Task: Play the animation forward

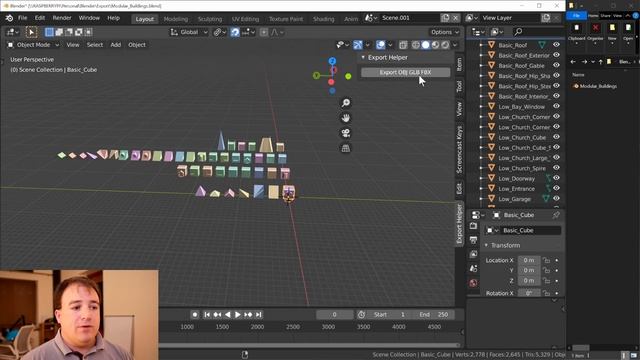Action: coord(238,315)
